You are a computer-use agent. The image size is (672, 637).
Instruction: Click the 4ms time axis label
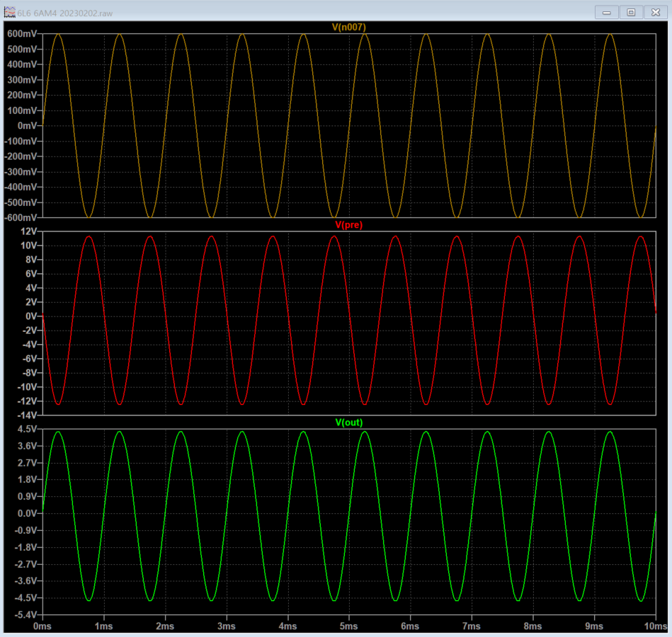287,626
